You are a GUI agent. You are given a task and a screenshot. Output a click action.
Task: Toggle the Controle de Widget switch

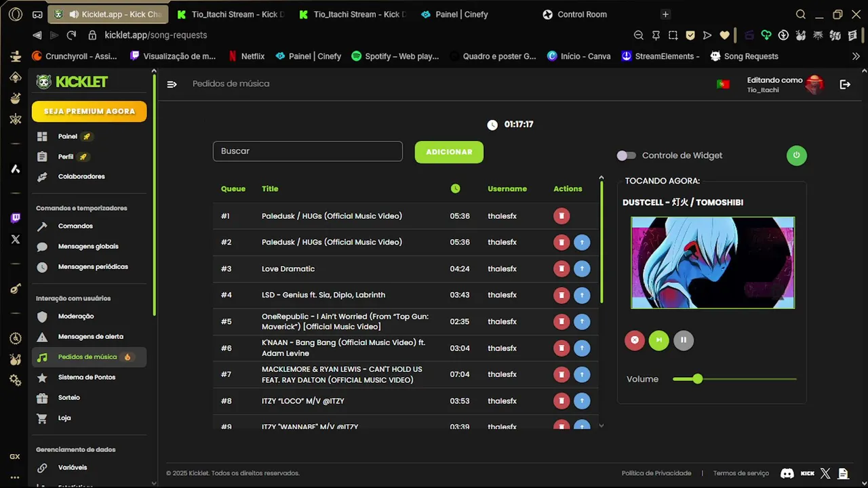(x=626, y=155)
